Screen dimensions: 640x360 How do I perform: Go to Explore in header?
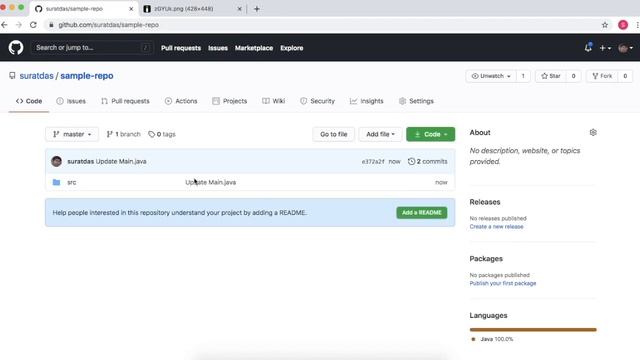(x=291, y=48)
